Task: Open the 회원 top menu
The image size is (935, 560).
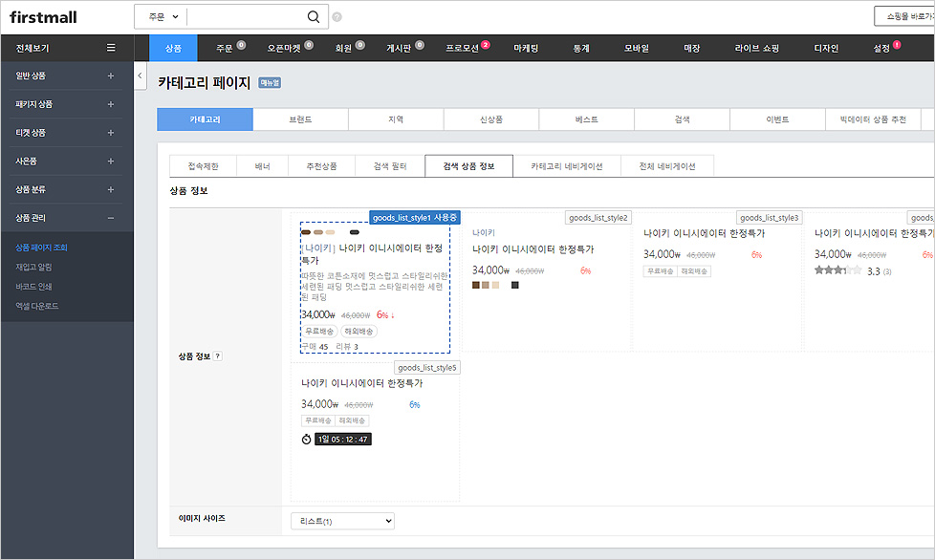Action: [343, 48]
